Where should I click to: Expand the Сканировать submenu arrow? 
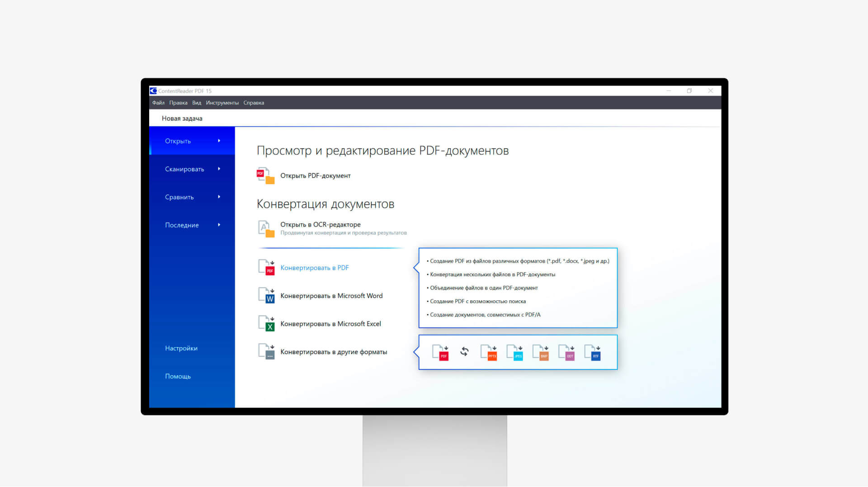pyautogui.click(x=219, y=169)
